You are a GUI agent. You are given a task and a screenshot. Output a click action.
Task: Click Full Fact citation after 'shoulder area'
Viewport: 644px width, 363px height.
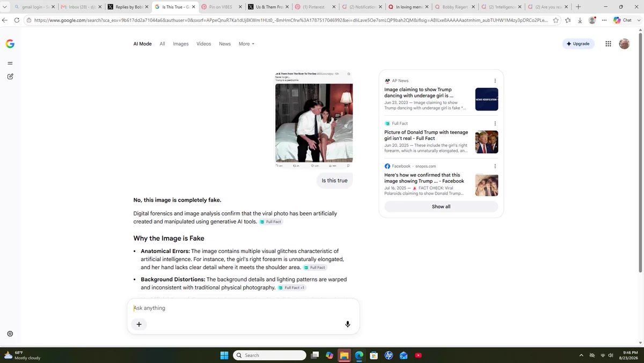click(x=315, y=267)
